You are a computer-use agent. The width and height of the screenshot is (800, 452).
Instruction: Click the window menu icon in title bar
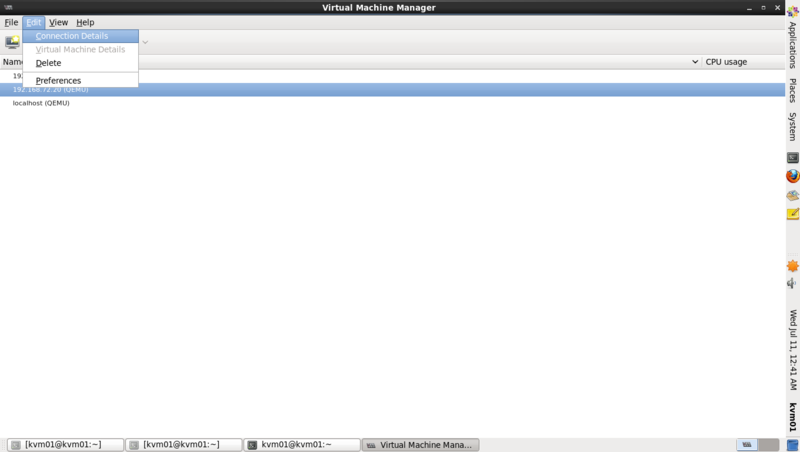click(8, 7)
